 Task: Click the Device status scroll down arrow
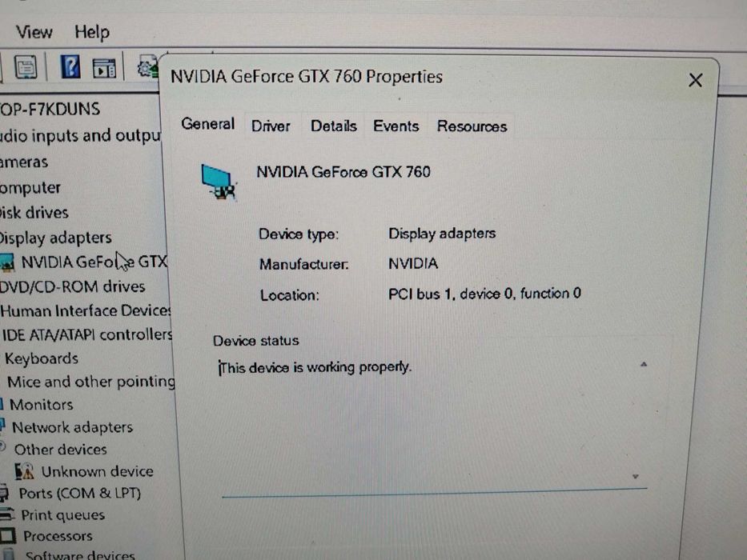click(635, 477)
